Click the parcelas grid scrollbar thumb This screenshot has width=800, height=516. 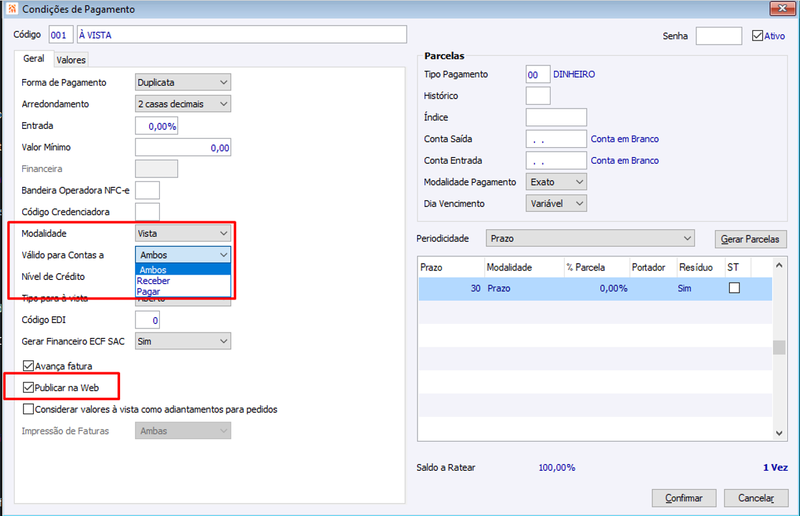(779, 347)
